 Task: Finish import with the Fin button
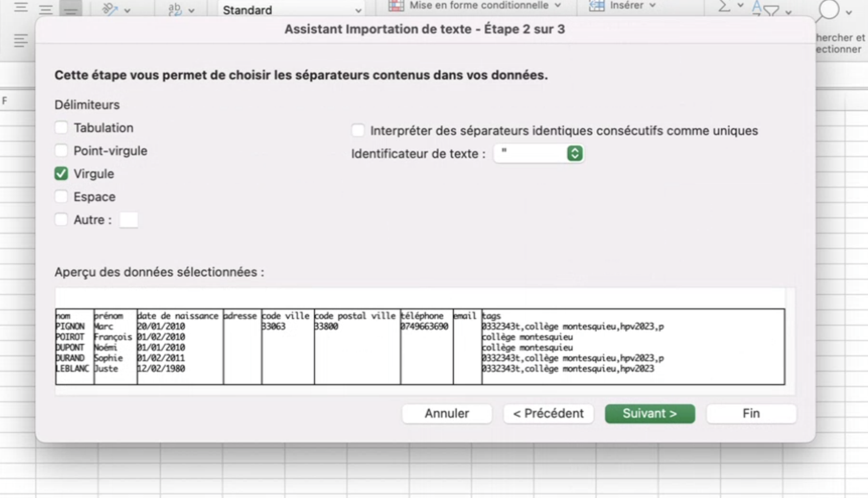(x=751, y=414)
